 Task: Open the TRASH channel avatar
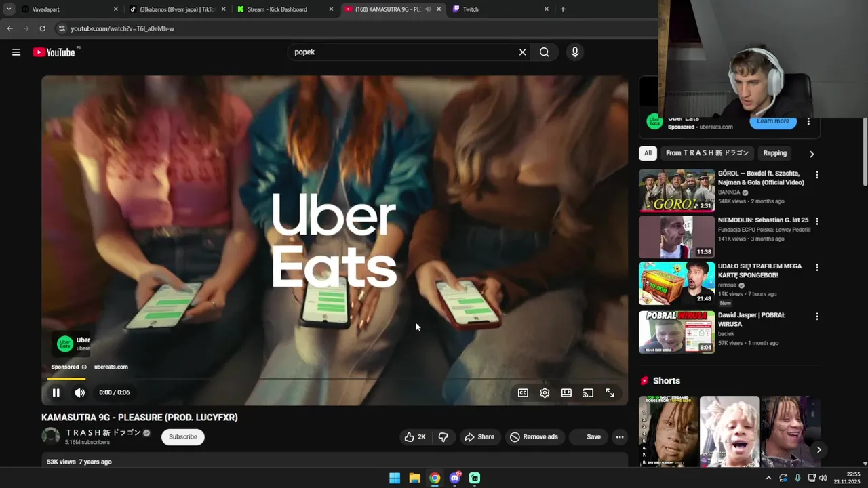tap(50, 436)
